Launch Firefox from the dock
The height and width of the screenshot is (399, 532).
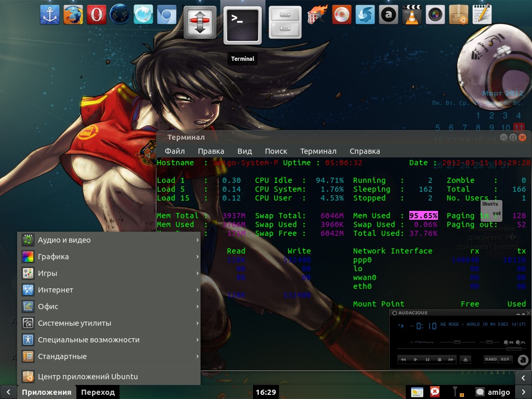click(73, 15)
